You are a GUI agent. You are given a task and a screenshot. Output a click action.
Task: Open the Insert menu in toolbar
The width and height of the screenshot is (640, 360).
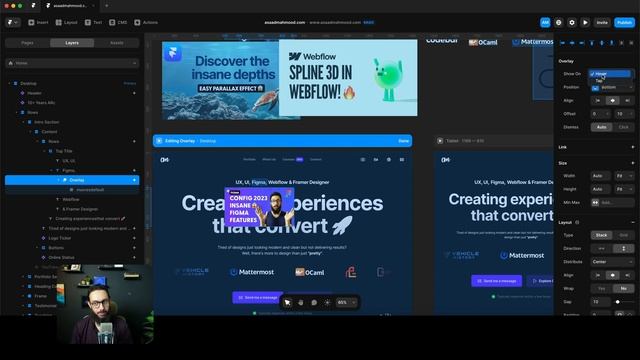pos(38,22)
